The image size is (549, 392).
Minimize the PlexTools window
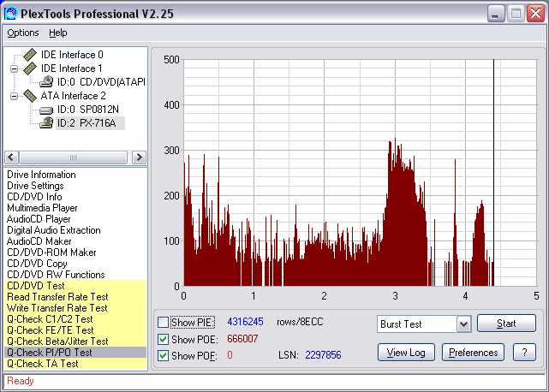(496, 14)
